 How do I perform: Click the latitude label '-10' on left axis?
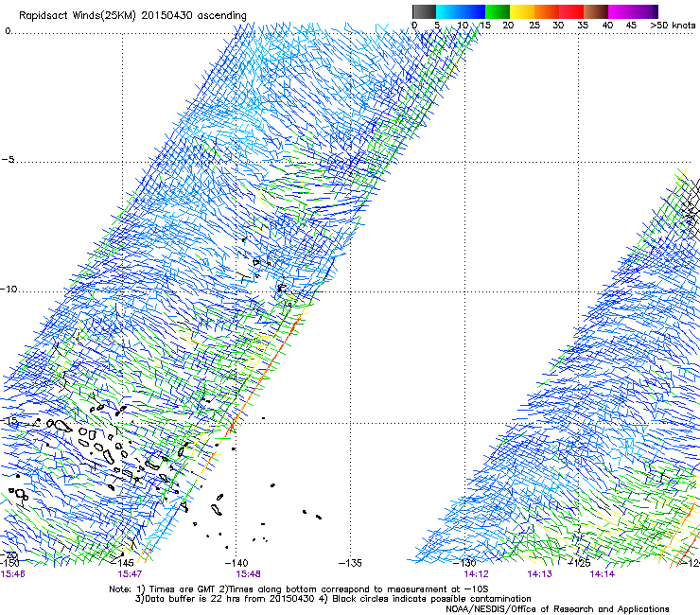(9, 289)
